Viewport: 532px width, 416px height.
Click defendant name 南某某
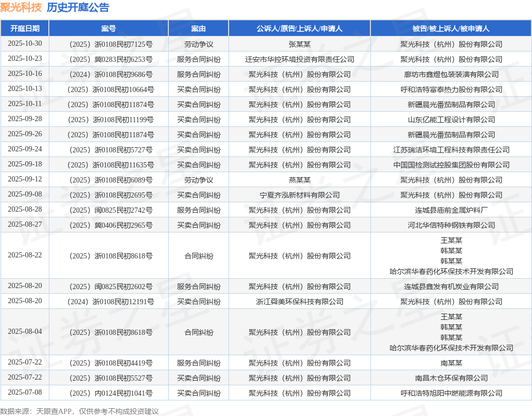click(x=451, y=363)
